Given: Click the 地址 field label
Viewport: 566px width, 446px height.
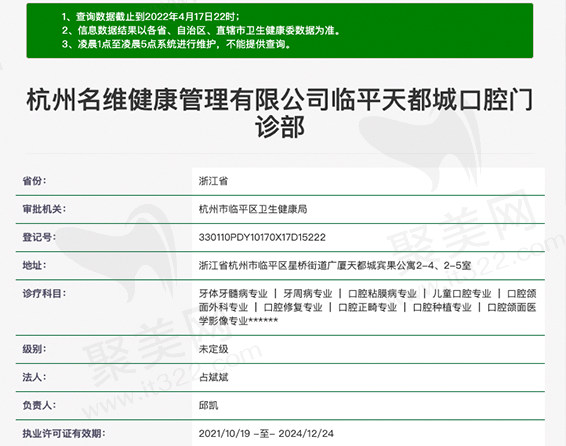Looking at the screenshot, I should click(x=34, y=265).
